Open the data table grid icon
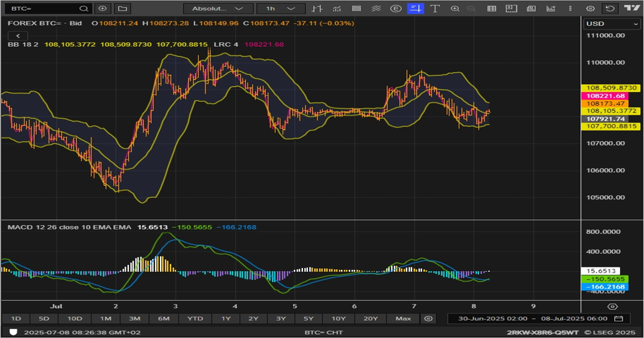The width and height of the screenshot is (644, 338). click(x=492, y=8)
